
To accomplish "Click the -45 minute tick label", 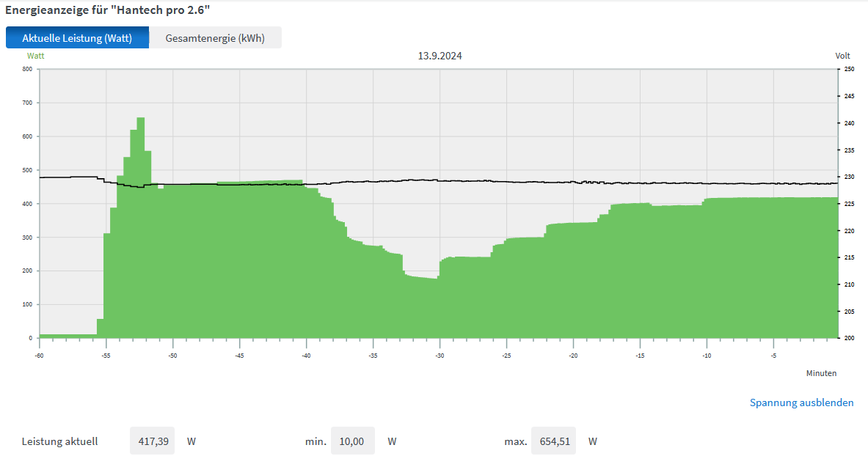I will tap(239, 356).
